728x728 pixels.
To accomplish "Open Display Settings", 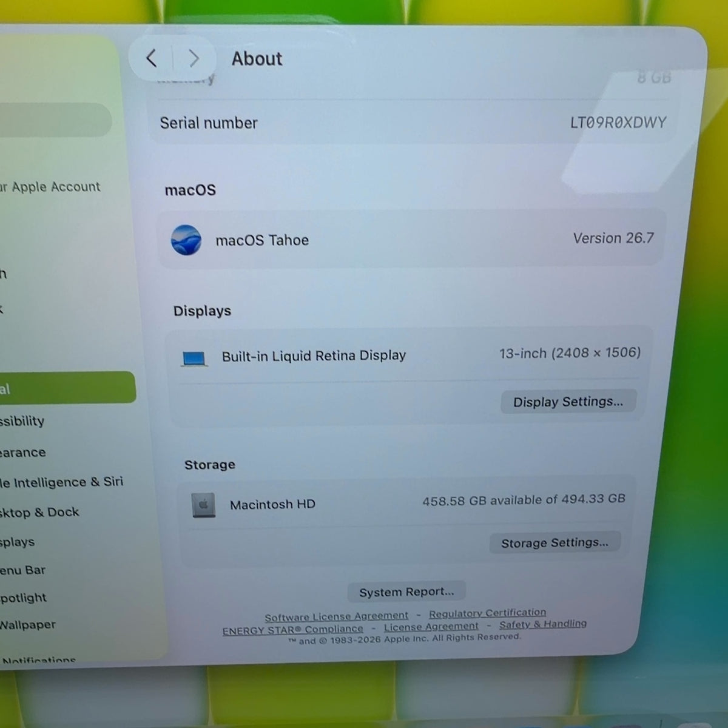I will 568,402.
